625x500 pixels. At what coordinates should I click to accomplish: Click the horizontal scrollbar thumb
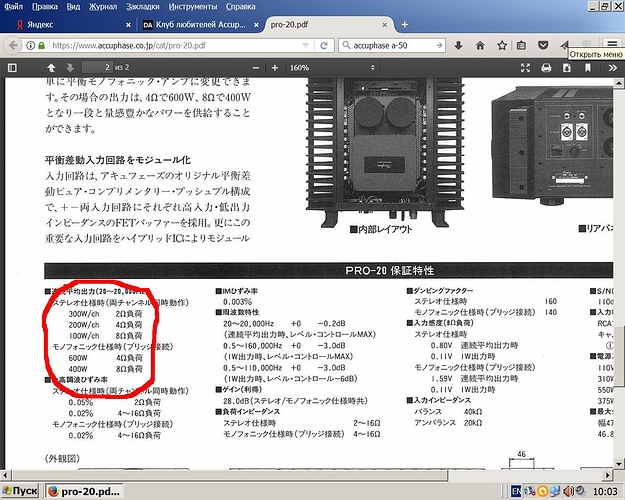(230, 475)
